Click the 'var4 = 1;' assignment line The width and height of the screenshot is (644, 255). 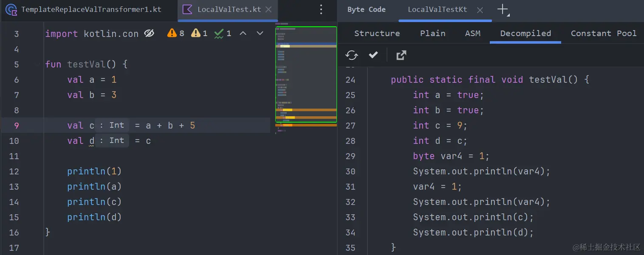[438, 186]
